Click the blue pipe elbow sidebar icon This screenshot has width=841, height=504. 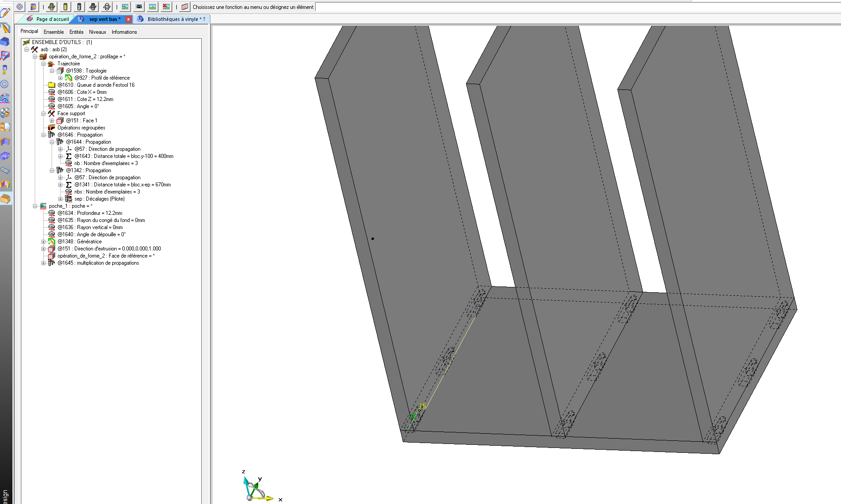pos(5,156)
